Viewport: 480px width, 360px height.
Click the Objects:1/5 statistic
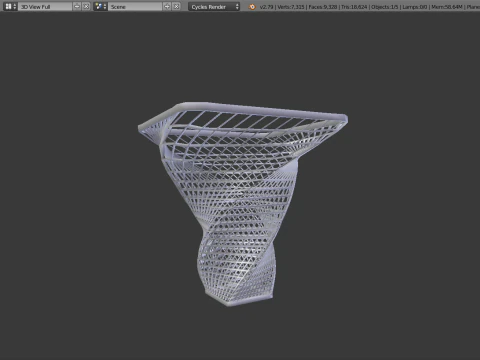coord(385,7)
